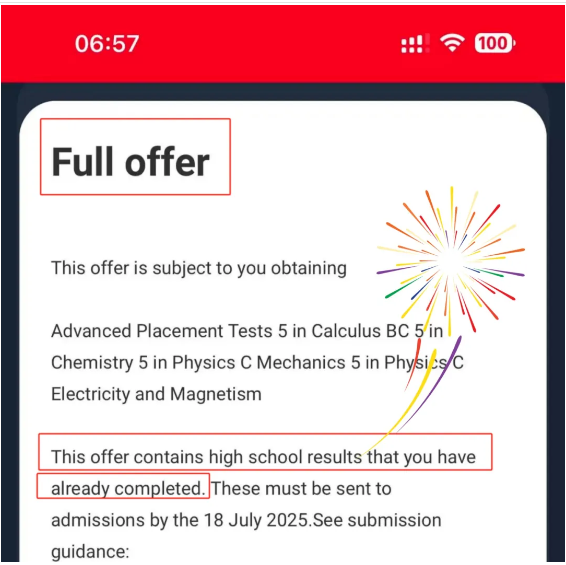The image size is (566, 565).
Task: Click the word 'guidance:' at the bottom
Action: coord(90,552)
